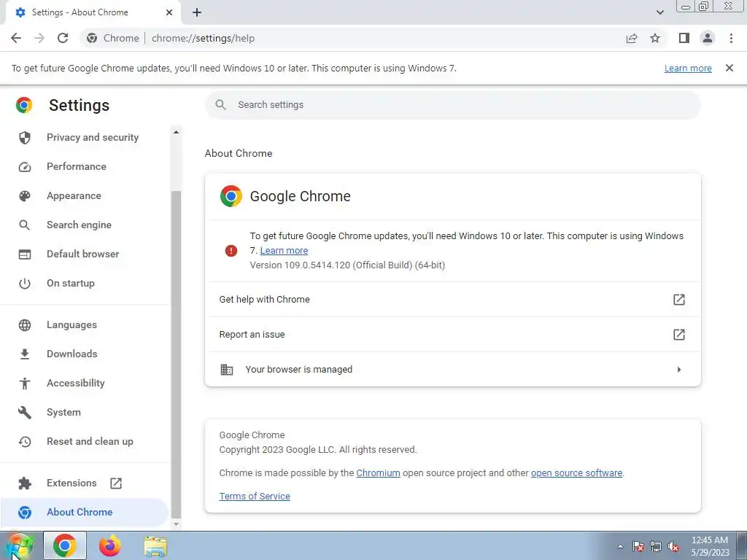Open Windows Explorer from the taskbar
The height and width of the screenshot is (560, 747).
pyautogui.click(x=155, y=547)
